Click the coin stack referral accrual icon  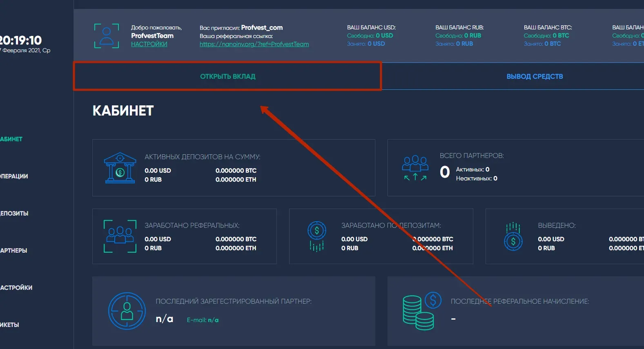point(422,311)
